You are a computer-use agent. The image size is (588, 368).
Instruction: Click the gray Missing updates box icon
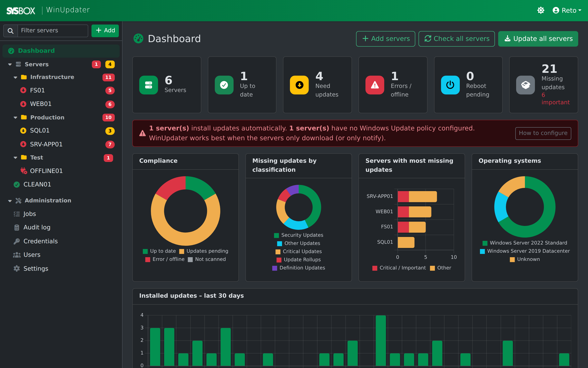(x=526, y=85)
